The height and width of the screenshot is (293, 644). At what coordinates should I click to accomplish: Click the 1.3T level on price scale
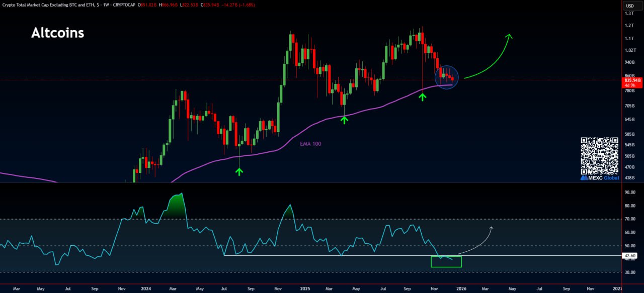click(629, 13)
